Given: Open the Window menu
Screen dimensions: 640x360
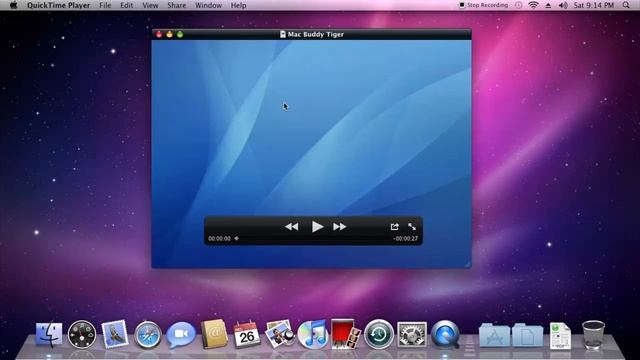Looking at the screenshot, I should [x=208, y=5].
